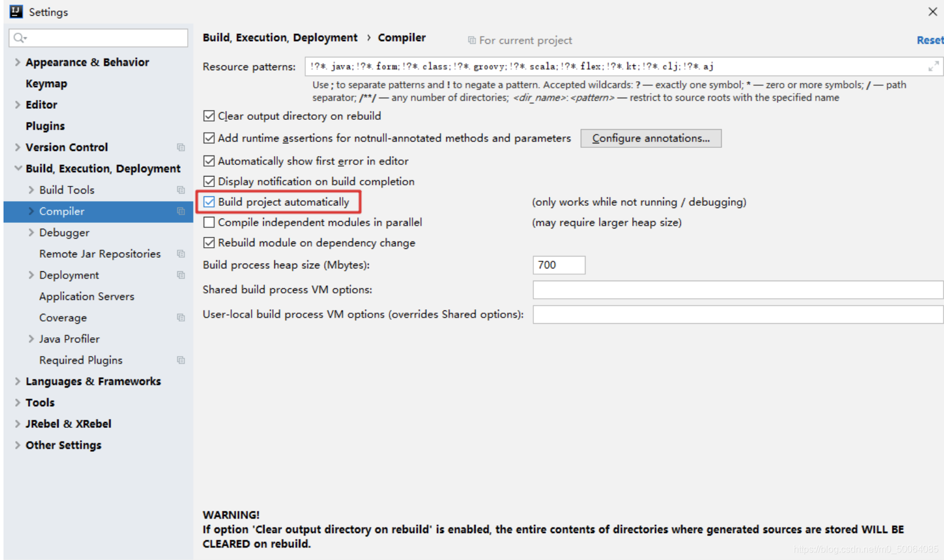Click the project-level icon next to Deployment
944x560 pixels.
(x=181, y=275)
